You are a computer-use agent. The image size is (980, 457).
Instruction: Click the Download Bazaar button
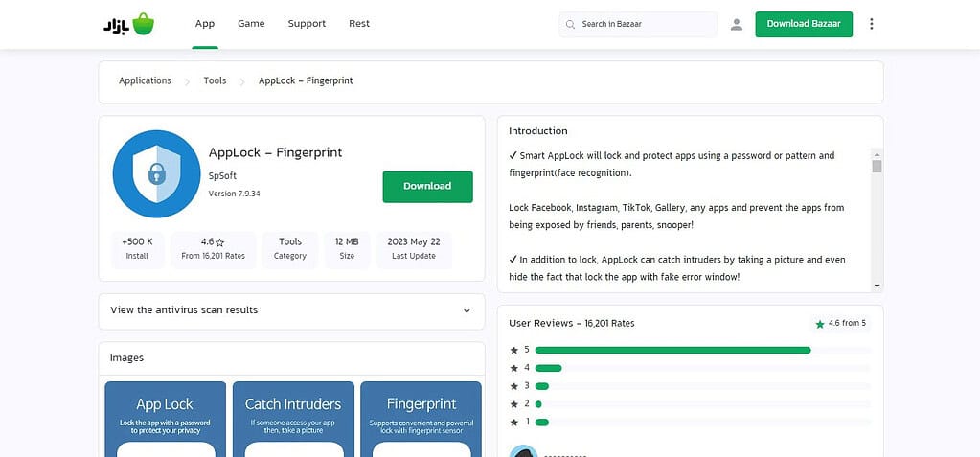804,24
